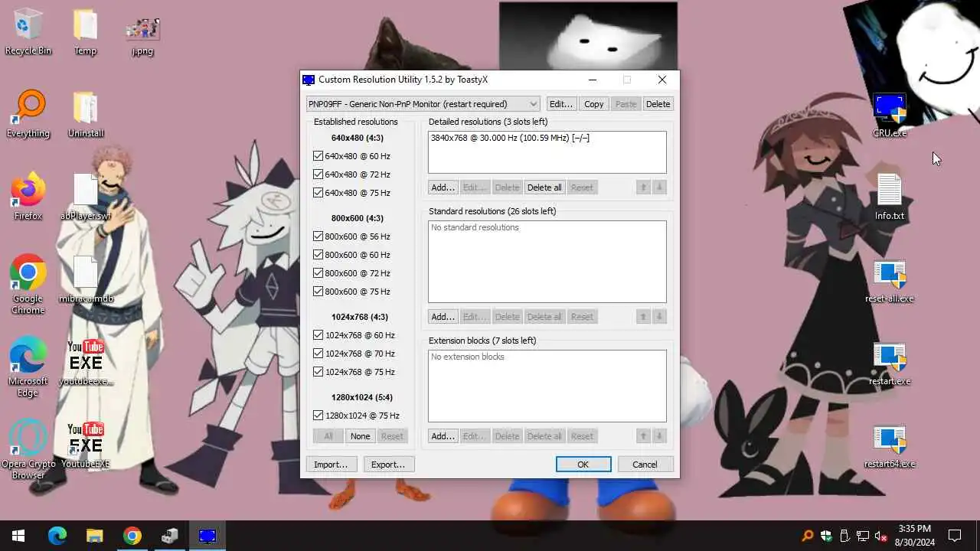This screenshot has height=551, width=980.
Task: Open Windows Security tray icon
Action: (826, 536)
